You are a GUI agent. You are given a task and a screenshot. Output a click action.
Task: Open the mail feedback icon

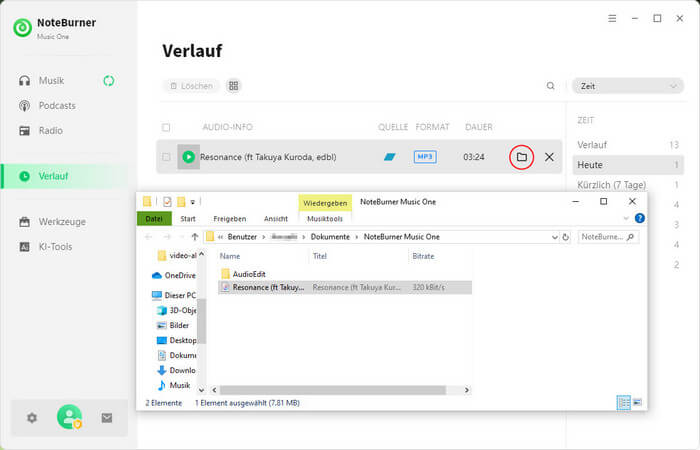click(107, 418)
